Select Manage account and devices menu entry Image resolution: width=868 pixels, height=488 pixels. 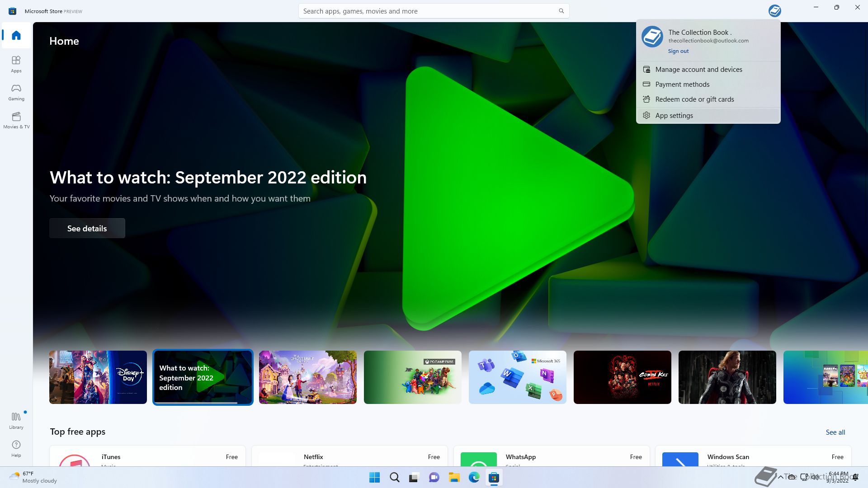(x=708, y=70)
